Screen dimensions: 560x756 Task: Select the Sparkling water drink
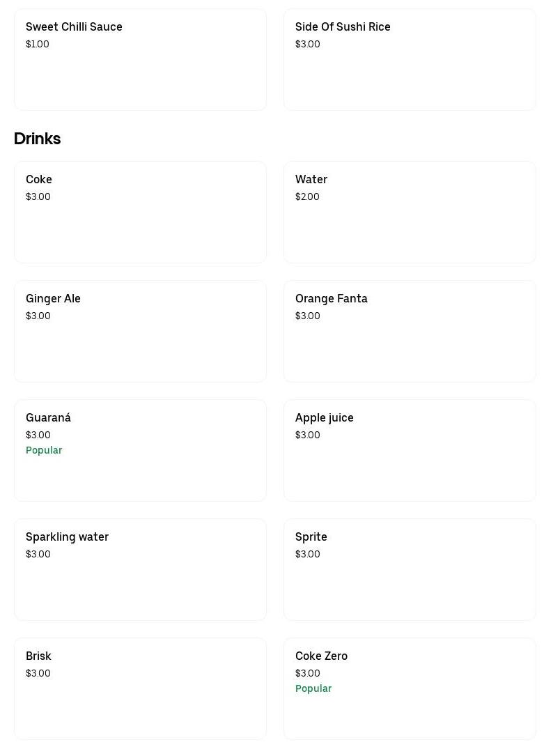[140, 569]
